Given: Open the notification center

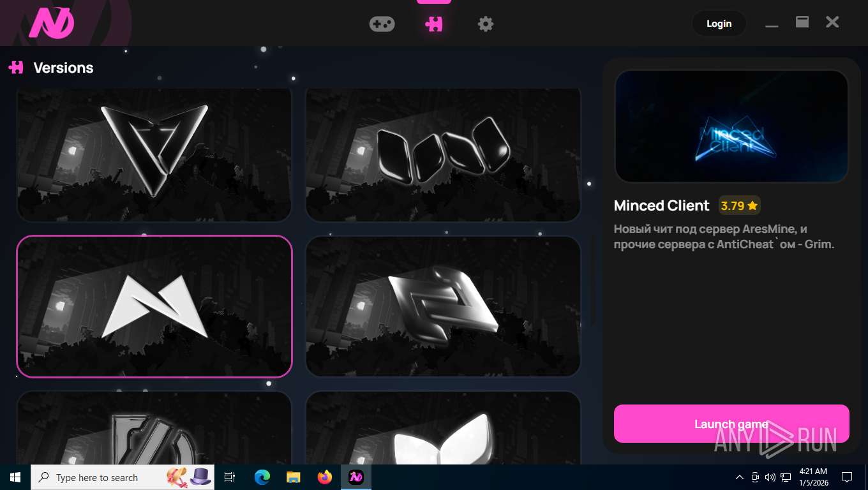Looking at the screenshot, I should pyautogui.click(x=847, y=477).
